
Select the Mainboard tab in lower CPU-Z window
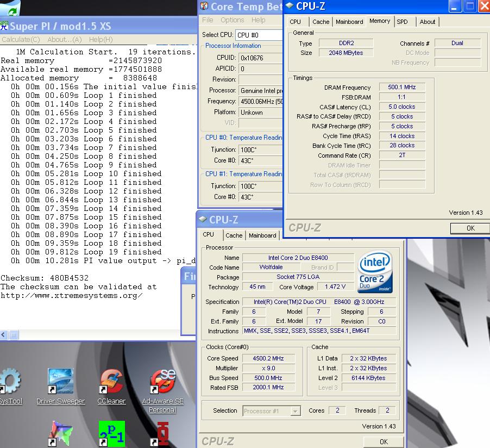coord(262,235)
